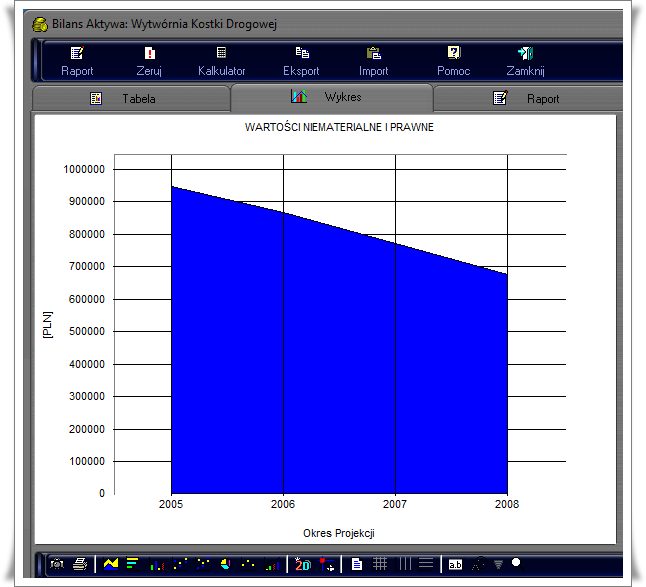Image resolution: width=646 pixels, height=587 pixels.
Task: Toggle horizontal grid lines icon
Action: coord(427,565)
